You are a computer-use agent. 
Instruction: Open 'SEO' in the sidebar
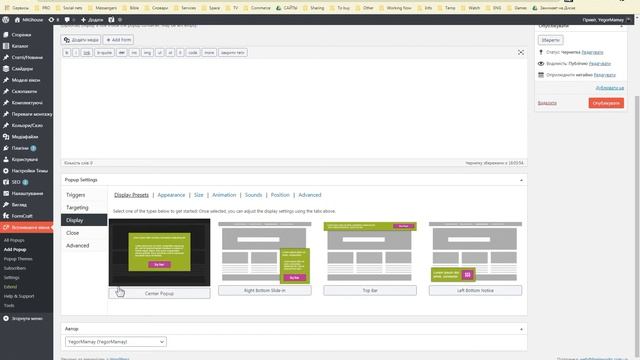pos(16,182)
